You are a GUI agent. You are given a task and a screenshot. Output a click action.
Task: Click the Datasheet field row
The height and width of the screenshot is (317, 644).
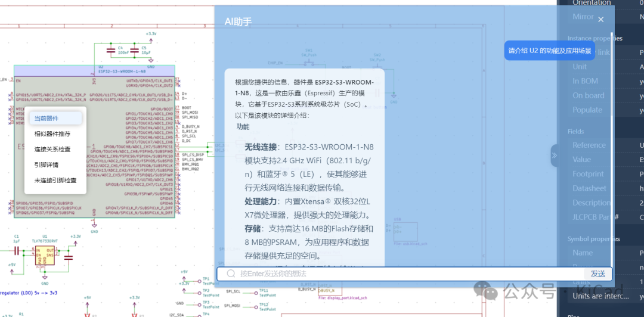[606, 188]
